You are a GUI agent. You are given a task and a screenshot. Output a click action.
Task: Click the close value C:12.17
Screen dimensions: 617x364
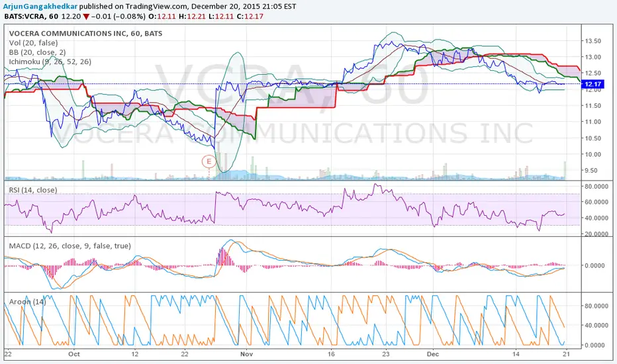(250, 17)
